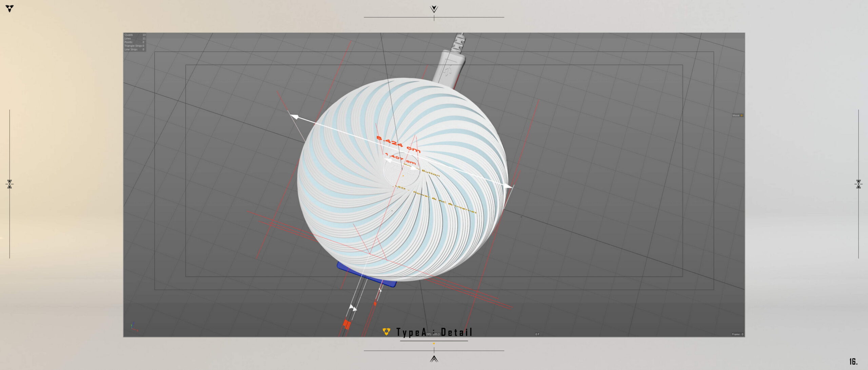Click the Frame : 0 indicator

pyautogui.click(x=737, y=334)
